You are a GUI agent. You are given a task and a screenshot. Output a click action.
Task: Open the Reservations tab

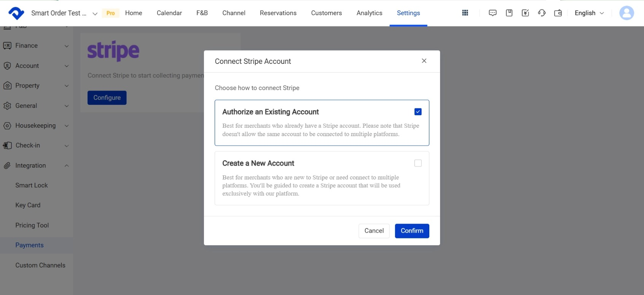[x=278, y=13]
